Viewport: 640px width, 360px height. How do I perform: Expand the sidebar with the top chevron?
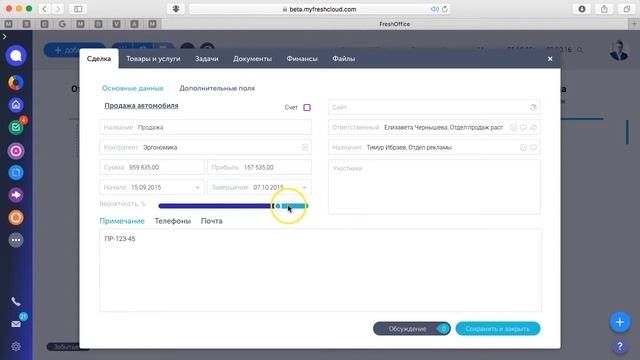pos(4,37)
